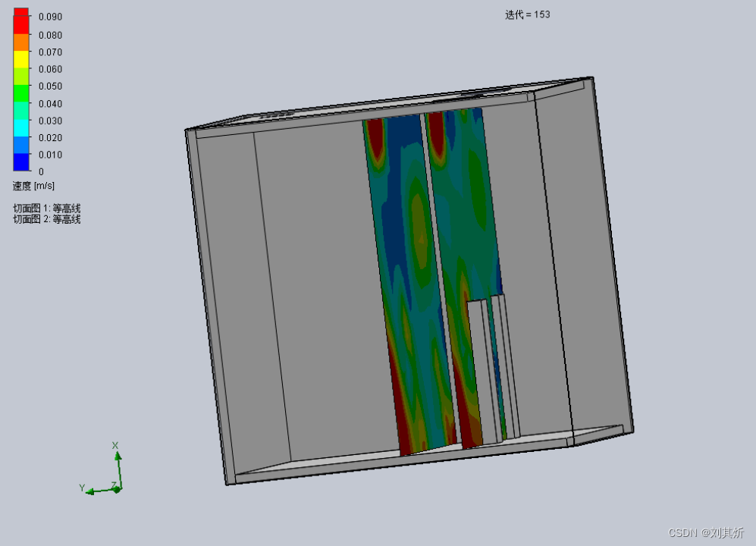Click the 速度 [m/s] legend title
Viewport: 756px width, 546px height.
(x=34, y=186)
